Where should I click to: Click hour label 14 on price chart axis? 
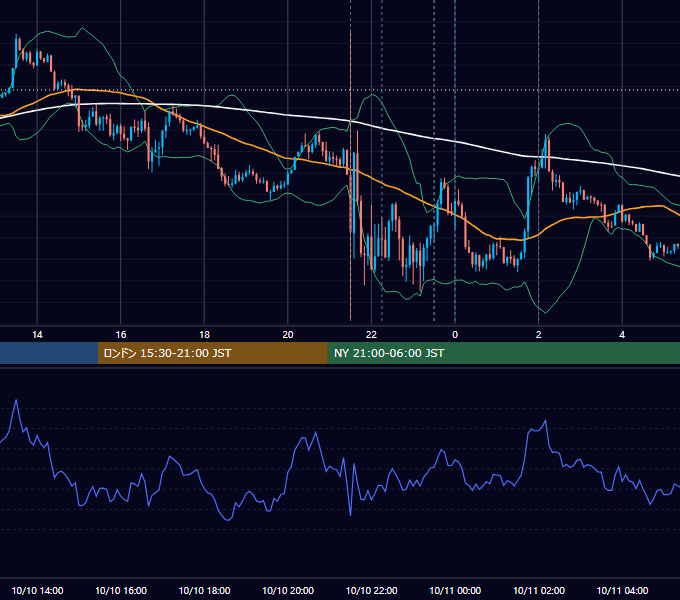[x=37, y=335]
